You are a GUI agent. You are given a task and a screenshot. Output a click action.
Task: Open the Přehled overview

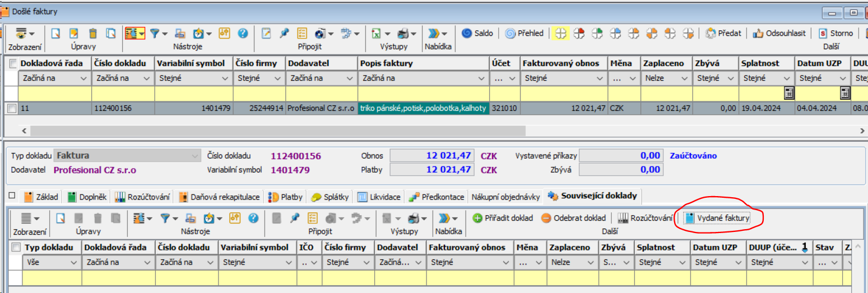click(x=524, y=34)
